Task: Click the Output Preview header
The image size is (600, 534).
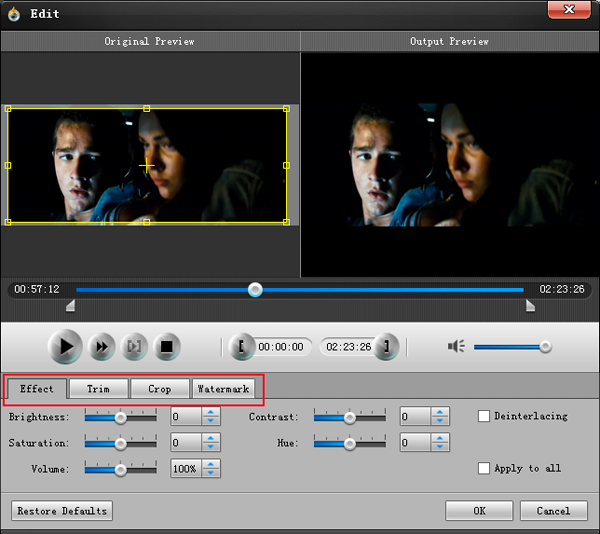Action: 450,41
